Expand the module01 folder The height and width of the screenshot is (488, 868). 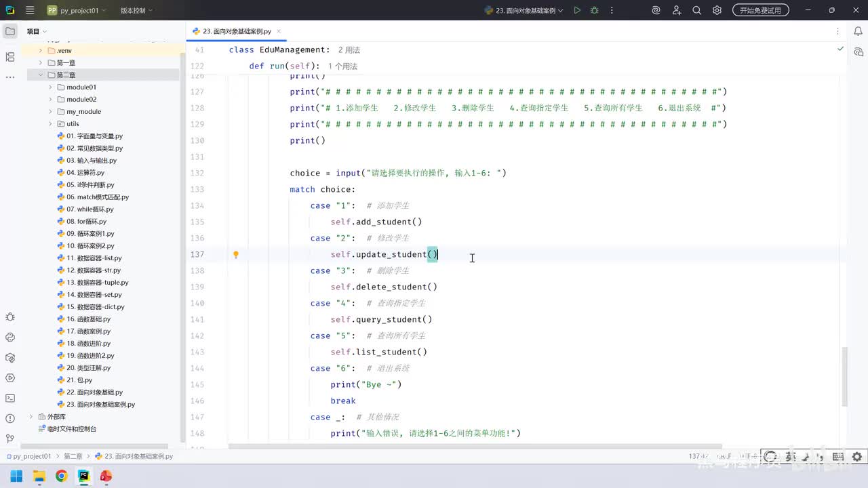51,87
